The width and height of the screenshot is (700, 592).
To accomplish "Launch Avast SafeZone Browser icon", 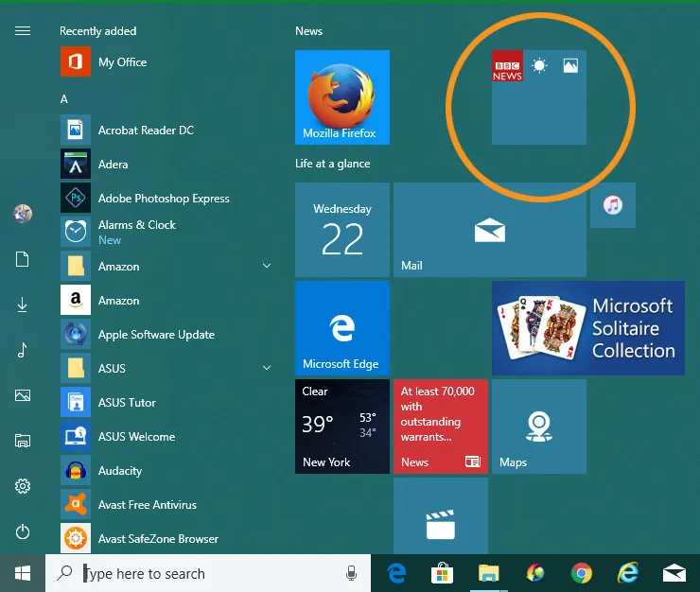I will (x=76, y=538).
